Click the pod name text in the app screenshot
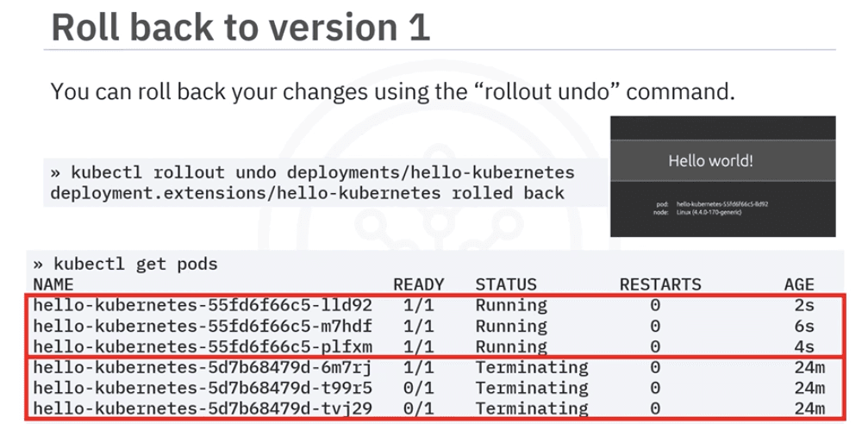Screen dimensions: 868x424 tap(722, 203)
